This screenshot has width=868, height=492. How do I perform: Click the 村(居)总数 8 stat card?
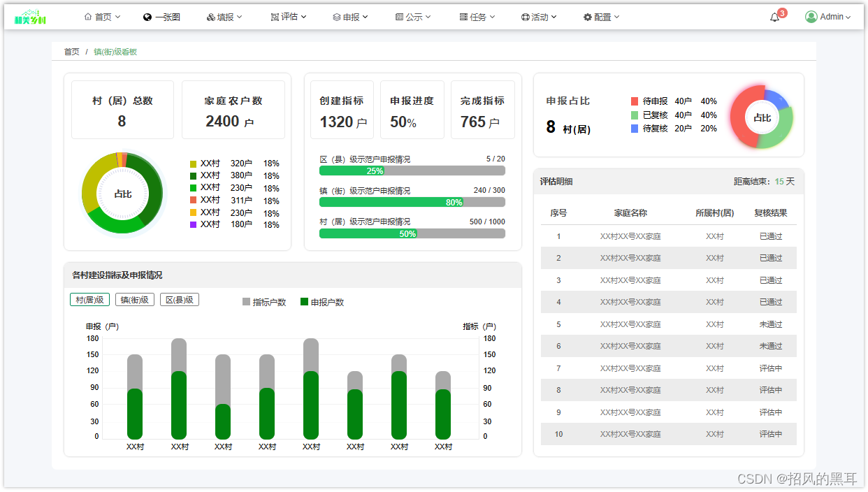tap(122, 110)
